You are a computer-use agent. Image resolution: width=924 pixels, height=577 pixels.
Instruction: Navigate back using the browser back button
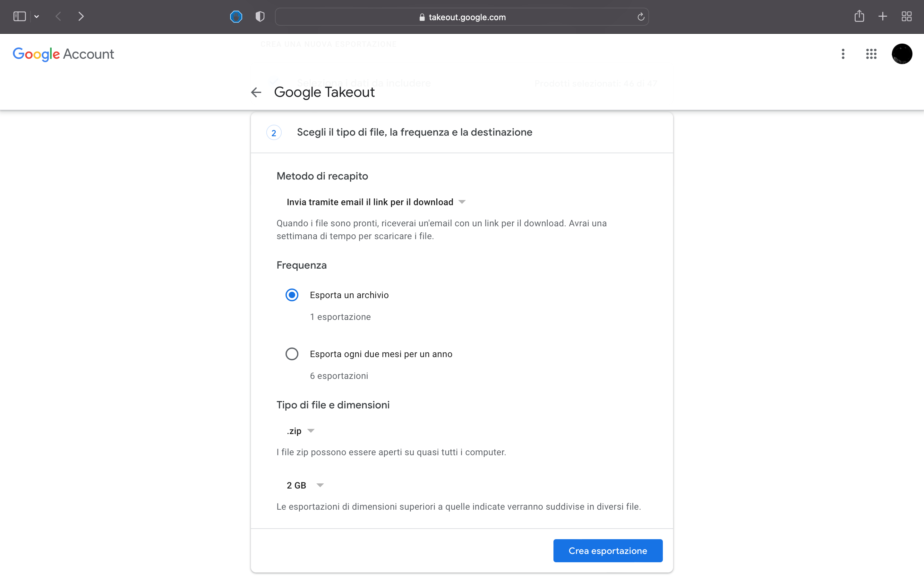(58, 16)
